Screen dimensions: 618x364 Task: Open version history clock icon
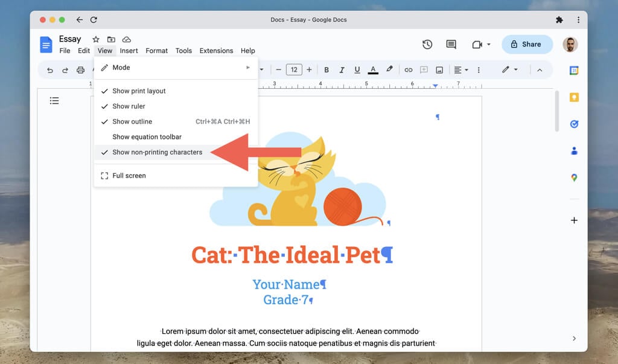[x=427, y=44]
